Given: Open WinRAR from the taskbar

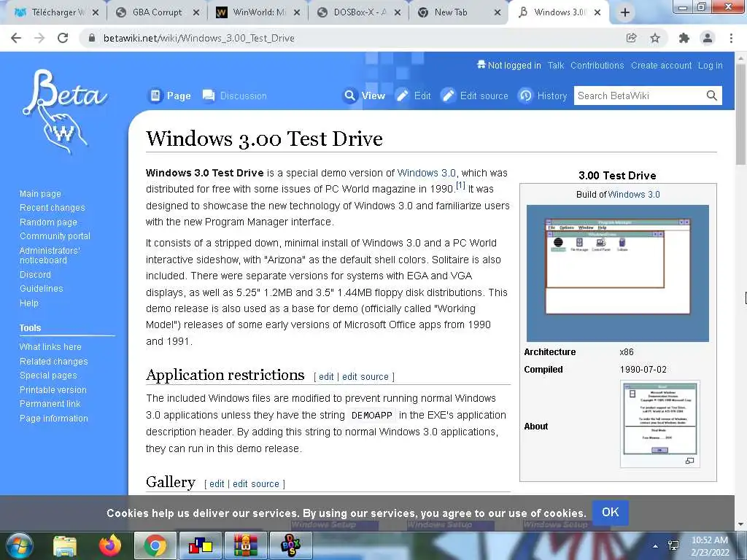Looking at the screenshot, I should (246, 545).
